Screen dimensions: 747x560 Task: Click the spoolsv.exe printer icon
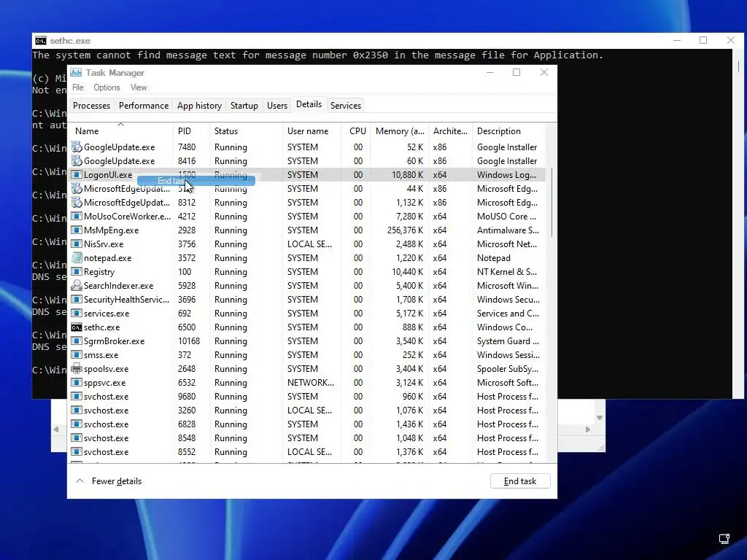click(x=76, y=368)
